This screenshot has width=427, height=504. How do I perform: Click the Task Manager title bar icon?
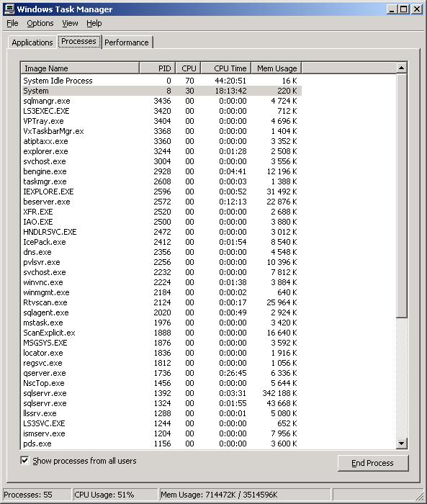point(9,9)
